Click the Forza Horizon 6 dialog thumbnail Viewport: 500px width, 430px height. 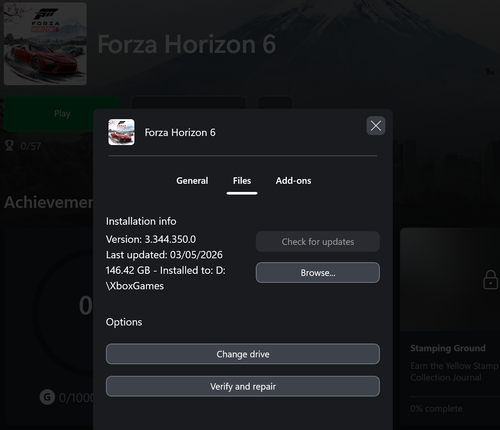(121, 132)
